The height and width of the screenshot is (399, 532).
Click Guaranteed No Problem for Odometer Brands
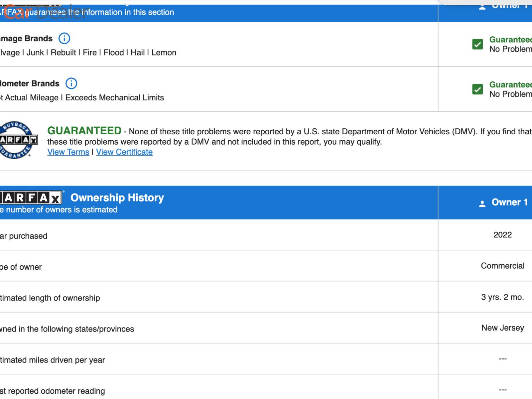[x=510, y=89]
